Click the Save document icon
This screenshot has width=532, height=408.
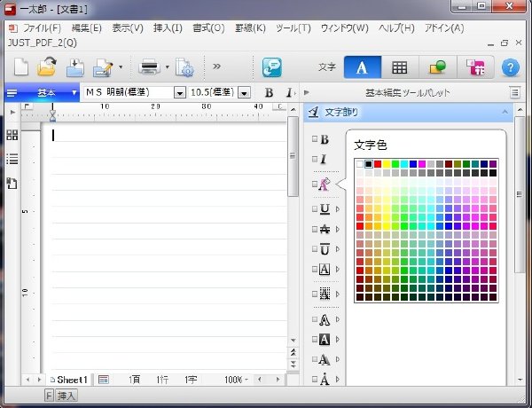(75, 67)
